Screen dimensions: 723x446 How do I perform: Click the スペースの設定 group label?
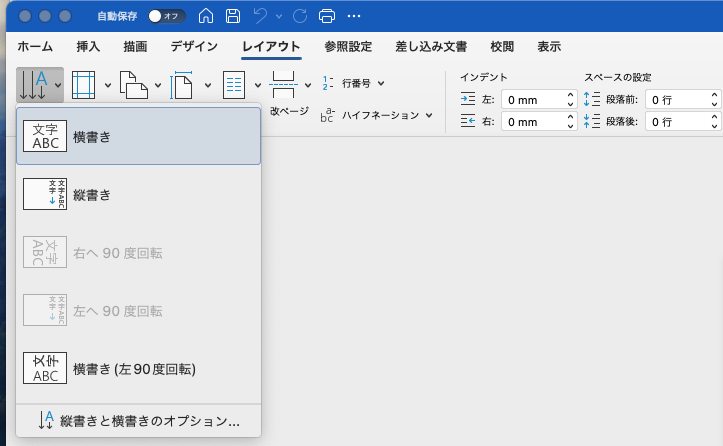tap(617, 77)
